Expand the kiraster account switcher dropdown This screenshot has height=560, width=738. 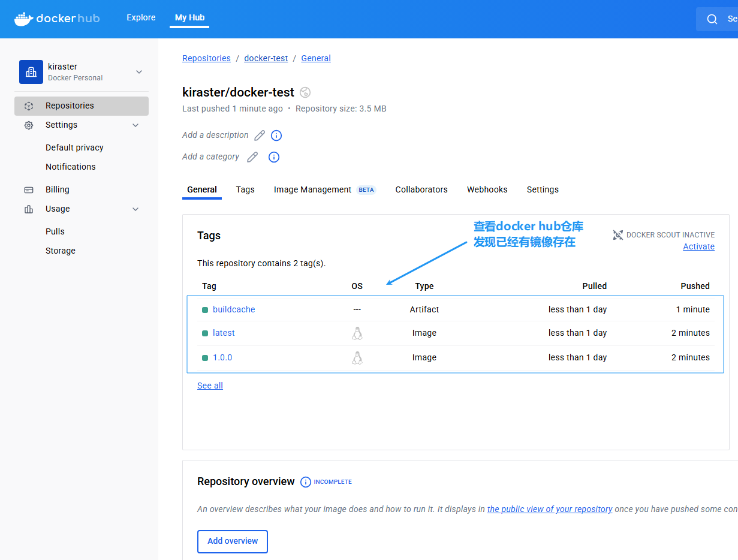139,72
